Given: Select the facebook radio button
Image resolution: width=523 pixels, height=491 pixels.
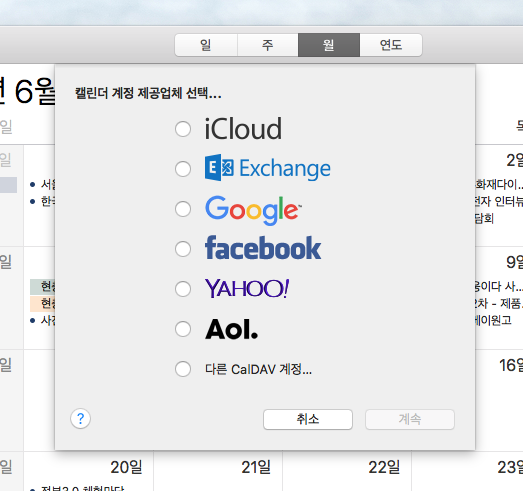Looking at the screenshot, I should click(x=183, y=249).
